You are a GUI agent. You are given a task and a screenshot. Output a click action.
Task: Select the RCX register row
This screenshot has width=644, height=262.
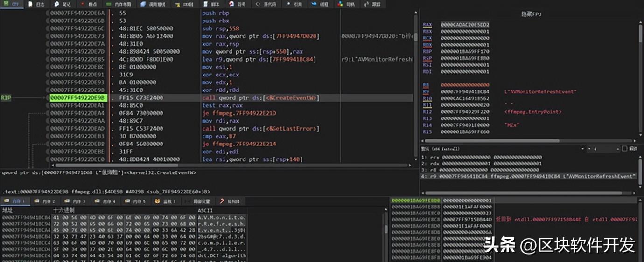point(456,38)
